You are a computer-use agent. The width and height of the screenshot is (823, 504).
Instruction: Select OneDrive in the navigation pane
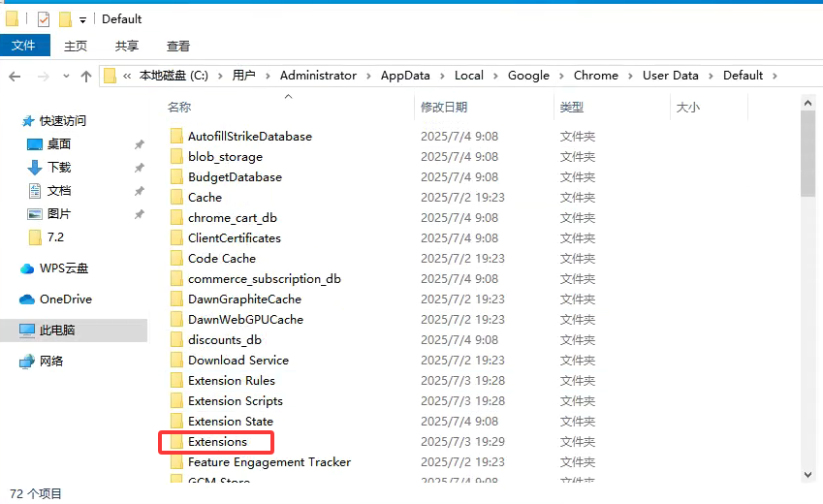point(65,299)
